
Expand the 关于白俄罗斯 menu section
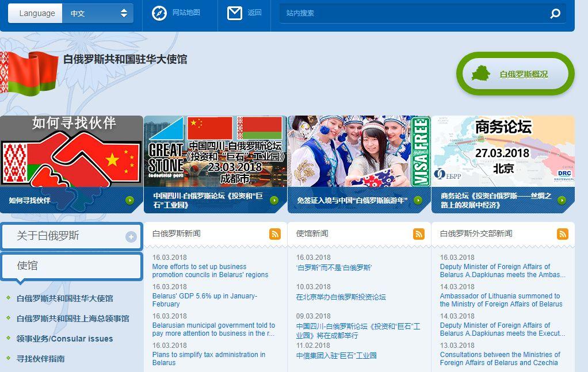click(x=131, y=237)
